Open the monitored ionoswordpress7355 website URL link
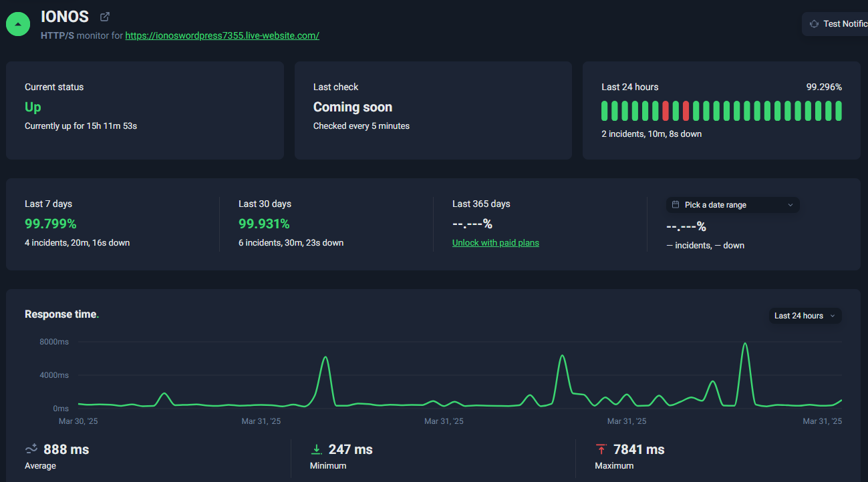Viewport: 868px width, 482px height. (x=222, y=35)
